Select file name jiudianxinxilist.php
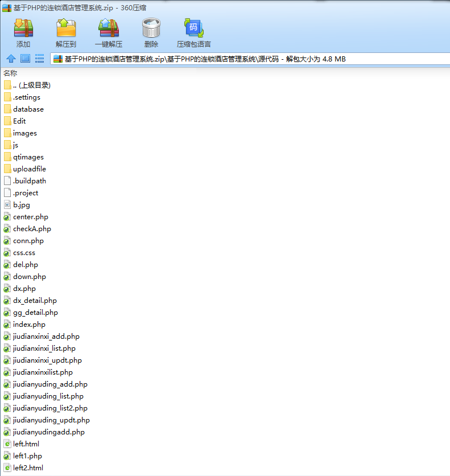450x476 pixels. tap(43, 372)
